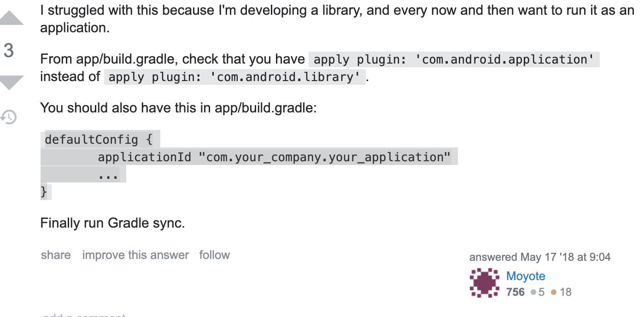Click the share link under the answer
Screen dimensions: 644x317
tap(56, 255)
